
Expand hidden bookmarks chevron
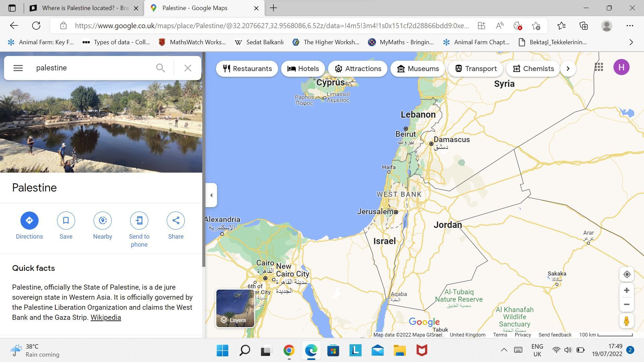(x=631, y=42)
